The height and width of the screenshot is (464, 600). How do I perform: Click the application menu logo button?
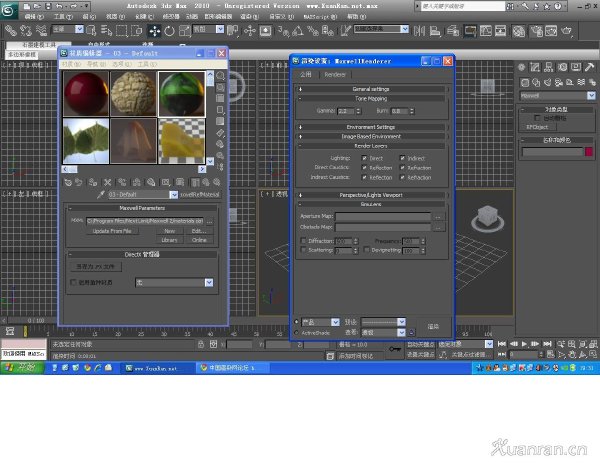(x=8, y=10)
